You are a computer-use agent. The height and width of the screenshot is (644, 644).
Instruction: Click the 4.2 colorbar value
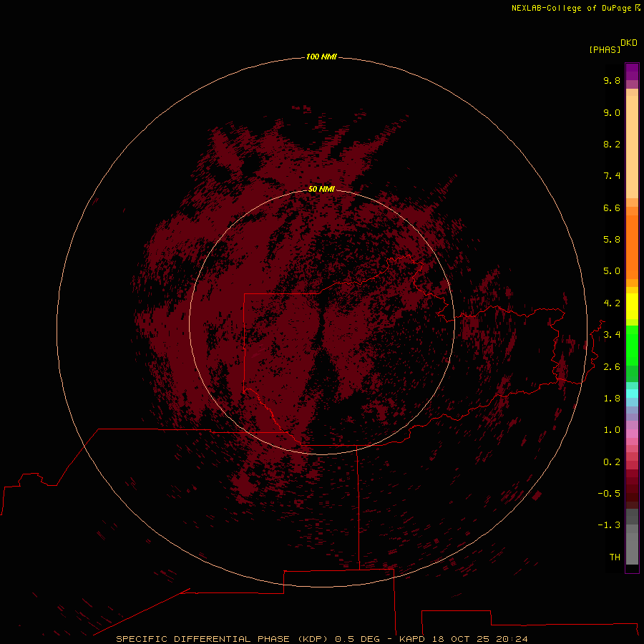612,303
